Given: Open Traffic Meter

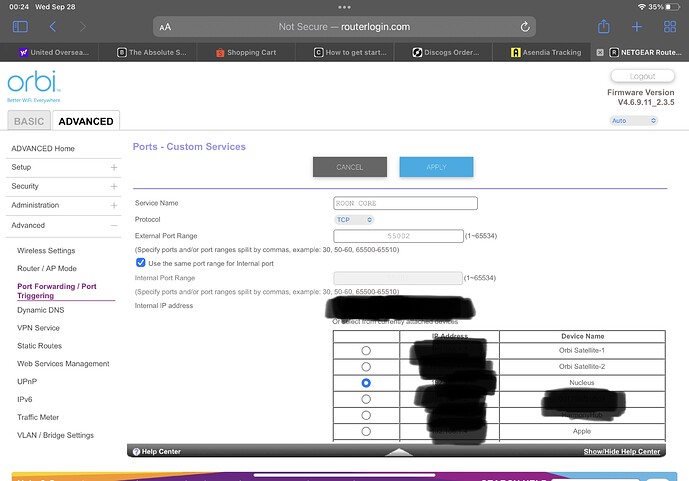Looking at the screenshot, I should pos(38,417).
